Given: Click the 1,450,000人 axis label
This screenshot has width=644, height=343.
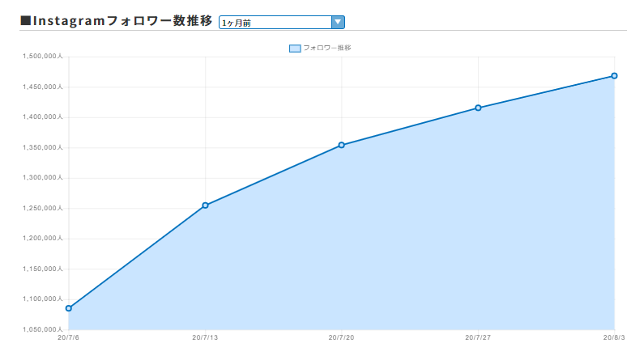Looking at the screenshot, I should click(43, 87).
